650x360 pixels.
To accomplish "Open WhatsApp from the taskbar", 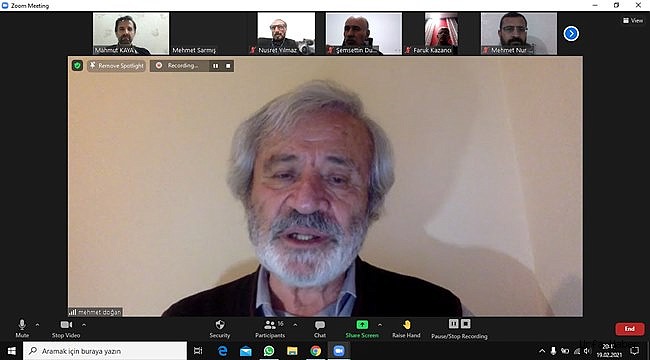I will point(269,351).
